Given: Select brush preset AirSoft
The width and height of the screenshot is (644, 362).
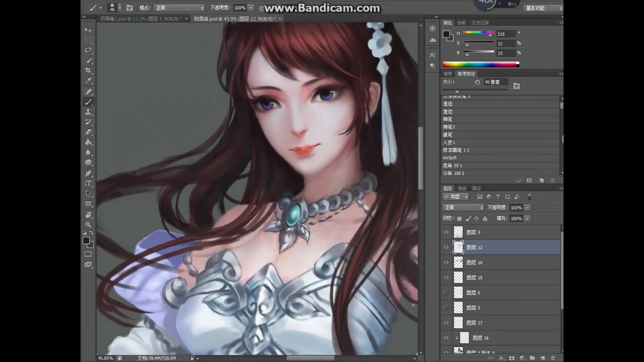Looking at the screenshot, I should (501, 158).
